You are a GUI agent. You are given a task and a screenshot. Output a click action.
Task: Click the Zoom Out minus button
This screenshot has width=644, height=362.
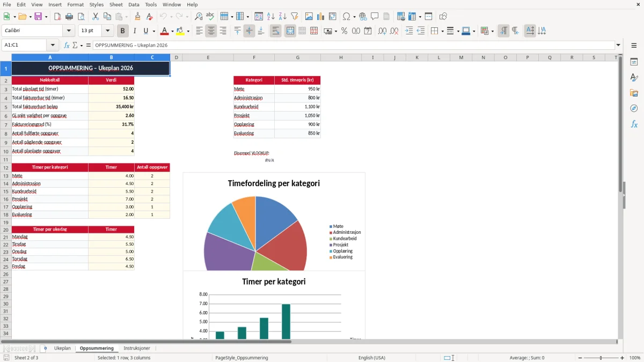pos(580,358)
